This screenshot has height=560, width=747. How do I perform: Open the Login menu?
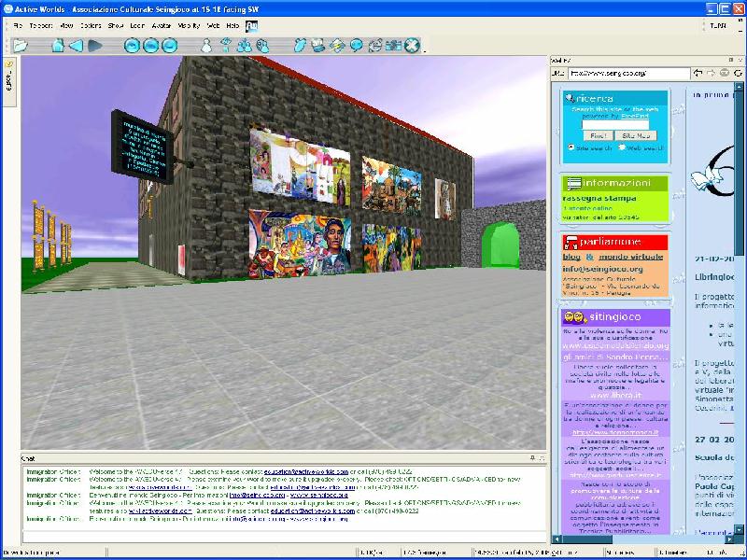pyautogui.click(x=137, y=26)
